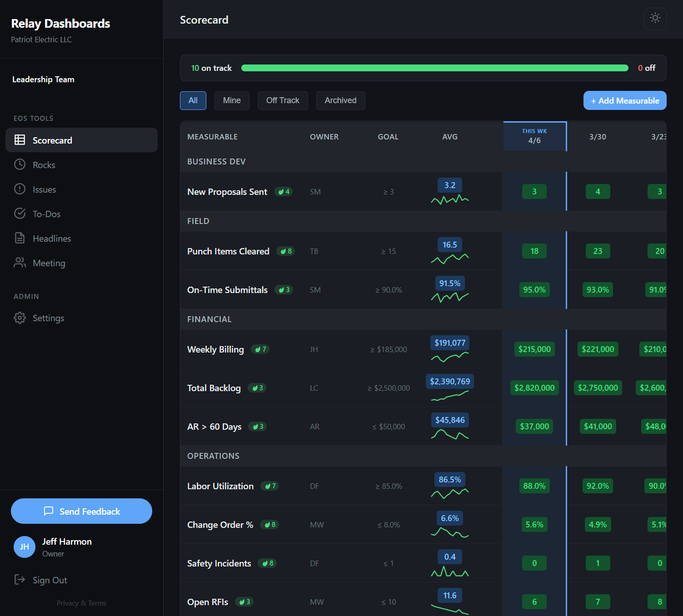Go to the Issues page
The height and width of the screenshot is (616, 683).
81,189
